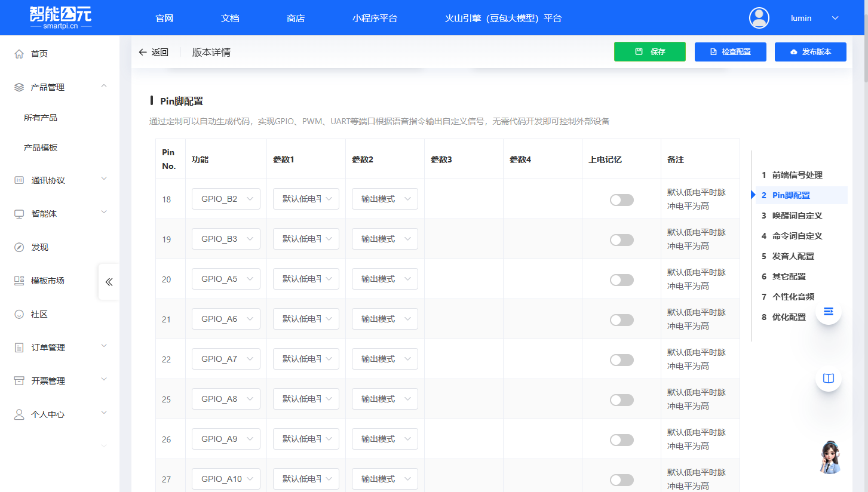The height and width of the screenshot is (492, 868).
Task: Open the 输出模式 dropdown for Pin 20
Action: (x=385, y=278)
